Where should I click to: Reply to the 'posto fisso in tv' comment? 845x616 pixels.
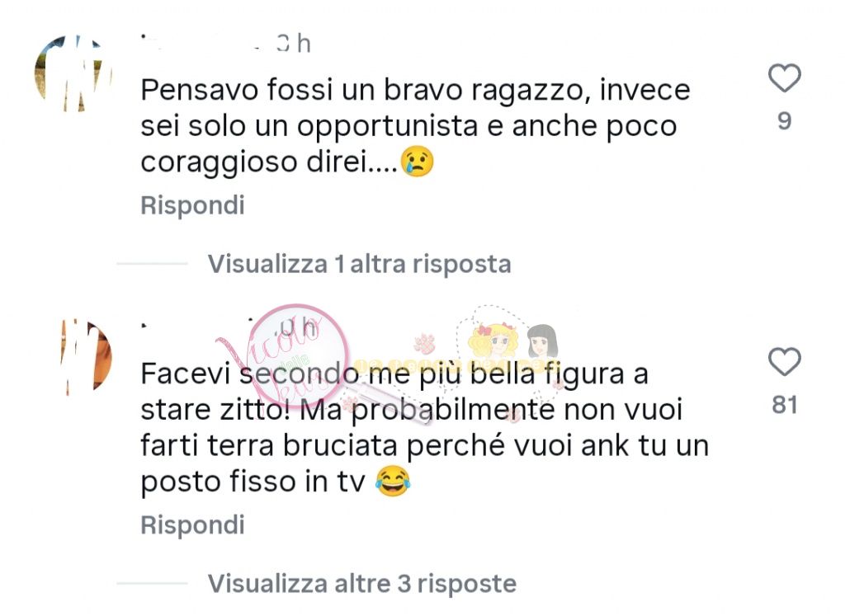(x=192, y=525)
